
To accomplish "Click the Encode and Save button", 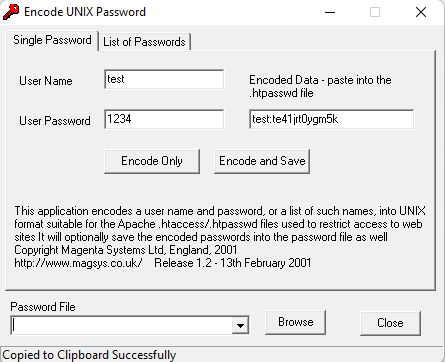I will (x=262, y=161).
